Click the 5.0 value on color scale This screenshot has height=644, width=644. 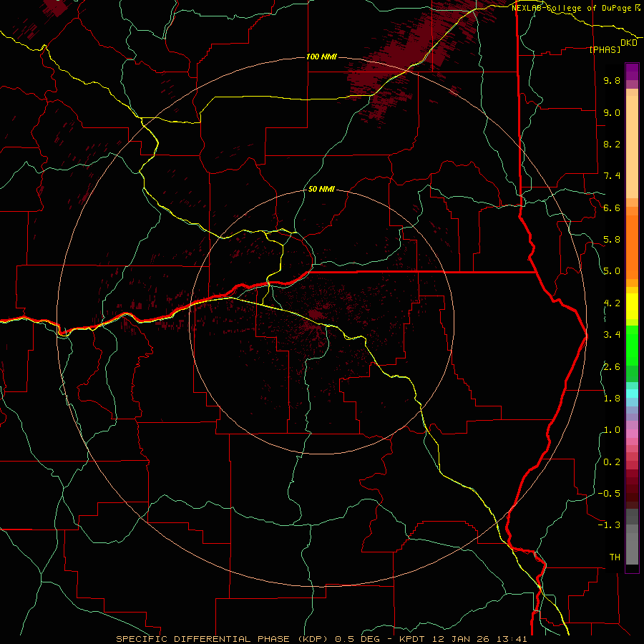point(612,271)
